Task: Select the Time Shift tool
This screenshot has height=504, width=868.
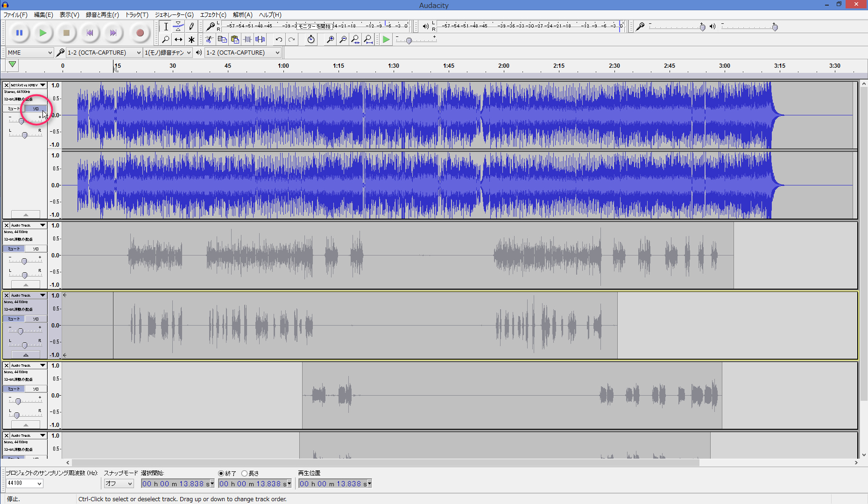Action: tap(178, 40)
